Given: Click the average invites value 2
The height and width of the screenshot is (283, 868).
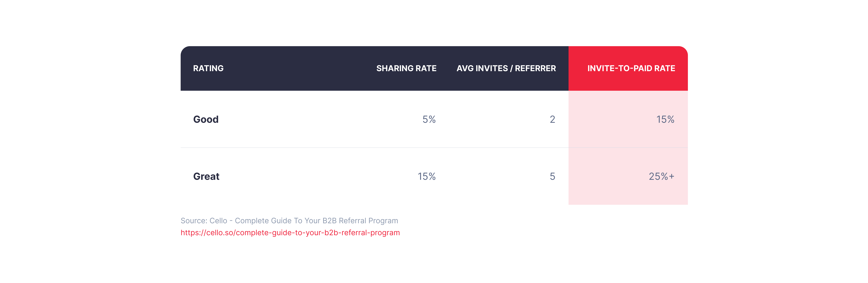Looking at the screenshot, I should pos(552,119).
